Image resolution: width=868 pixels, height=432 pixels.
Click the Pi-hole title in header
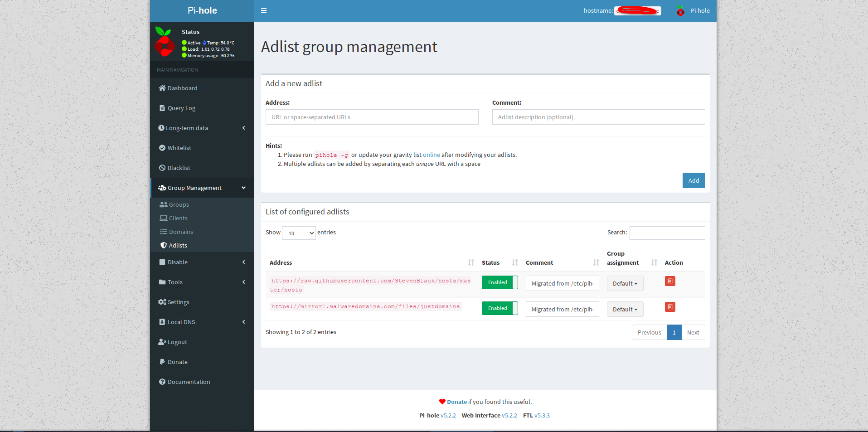(202, 10)
